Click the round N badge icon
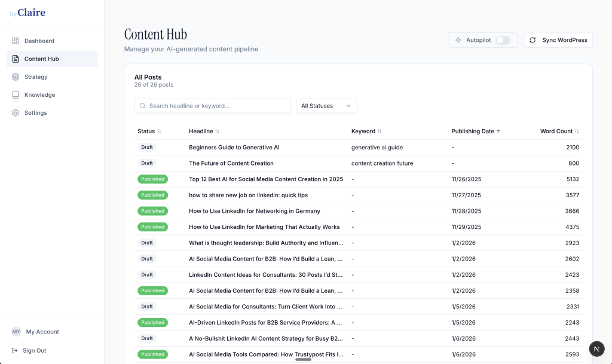Screen dimensions: 612x364 tap(596, 349)
